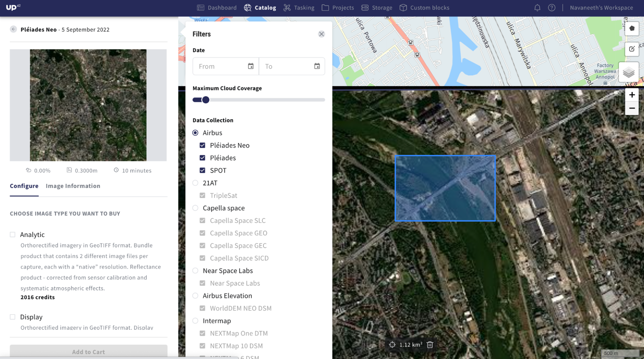Click the back arrow beside Pléiades Neo
The height and width of the screenshot is (359, 644).
pos(13,29)
